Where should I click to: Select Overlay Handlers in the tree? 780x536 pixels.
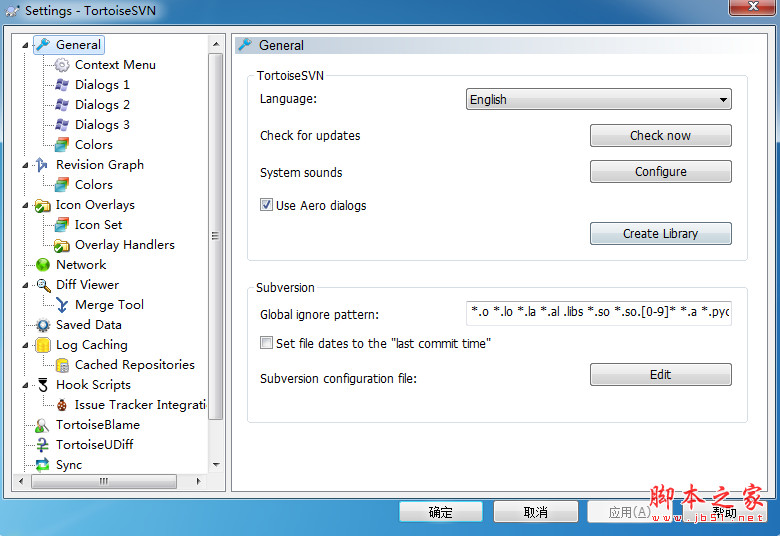(x=124, y=245)
